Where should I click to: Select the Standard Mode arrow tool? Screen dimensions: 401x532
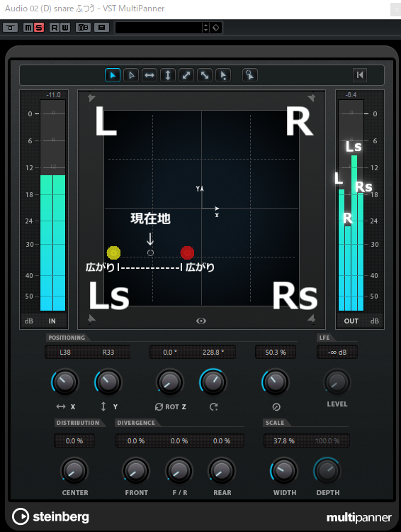coord(113,75)
